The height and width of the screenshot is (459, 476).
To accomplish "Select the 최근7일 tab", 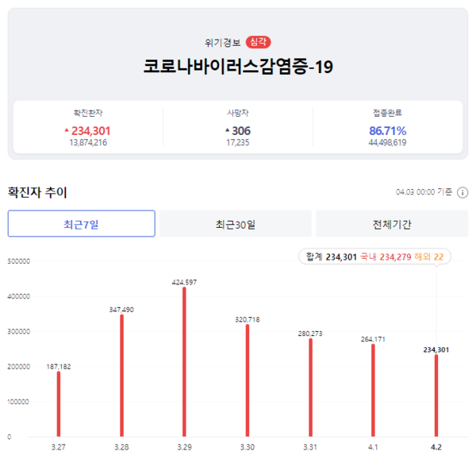I will (x=82, y=224).
